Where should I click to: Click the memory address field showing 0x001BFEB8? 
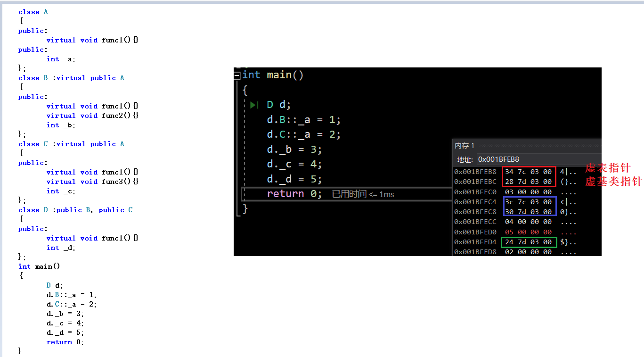coord(538,159)
